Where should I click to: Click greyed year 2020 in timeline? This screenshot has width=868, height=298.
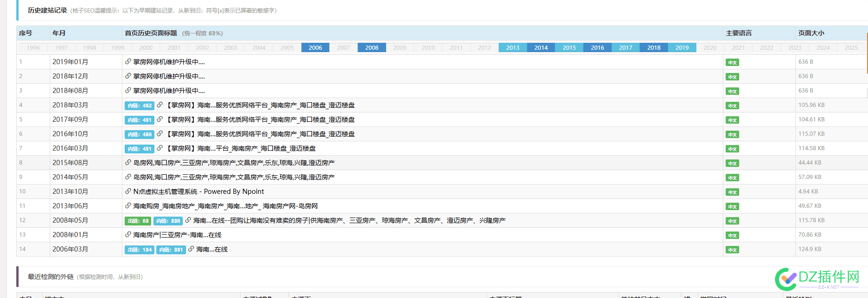[x=710, y=47]
